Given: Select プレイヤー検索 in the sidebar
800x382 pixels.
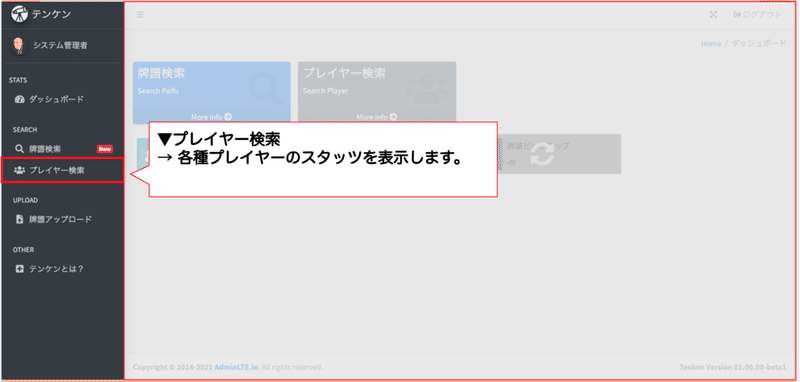Looking at the screenshot, I should [x=62, y=170].
